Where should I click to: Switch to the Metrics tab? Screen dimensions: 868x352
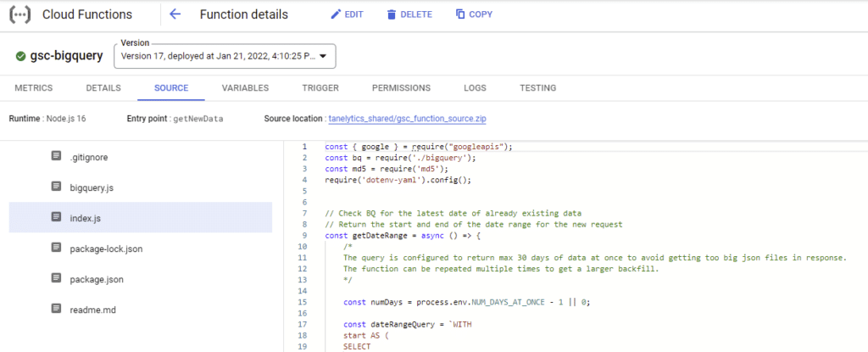click(x=33, y=87)
